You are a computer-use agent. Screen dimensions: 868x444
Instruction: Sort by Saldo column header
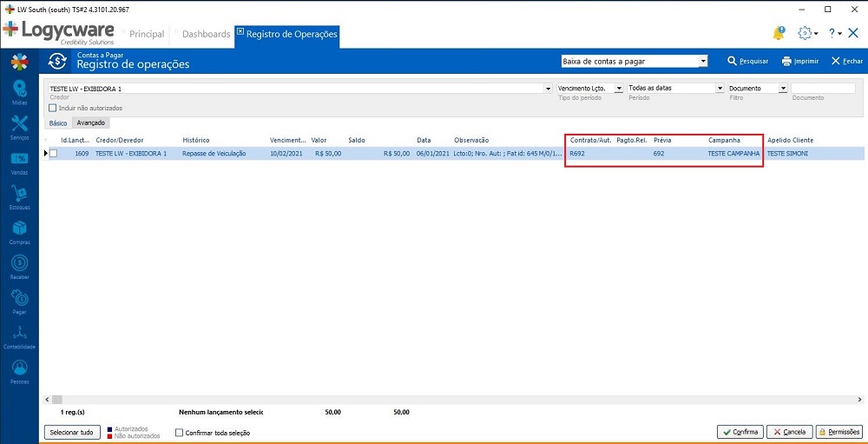click(x=357, y=140)
